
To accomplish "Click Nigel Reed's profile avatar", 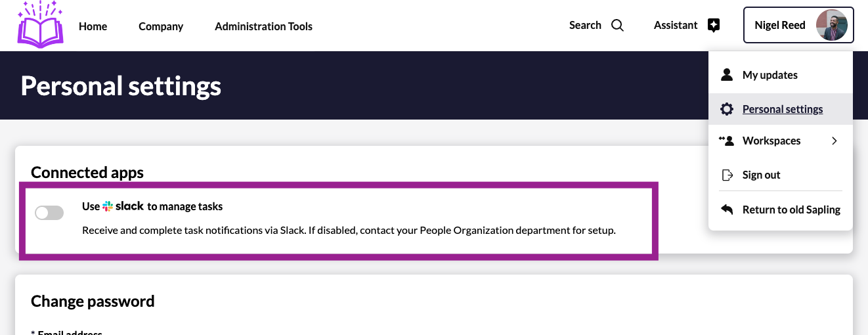I will pos(831,26).
